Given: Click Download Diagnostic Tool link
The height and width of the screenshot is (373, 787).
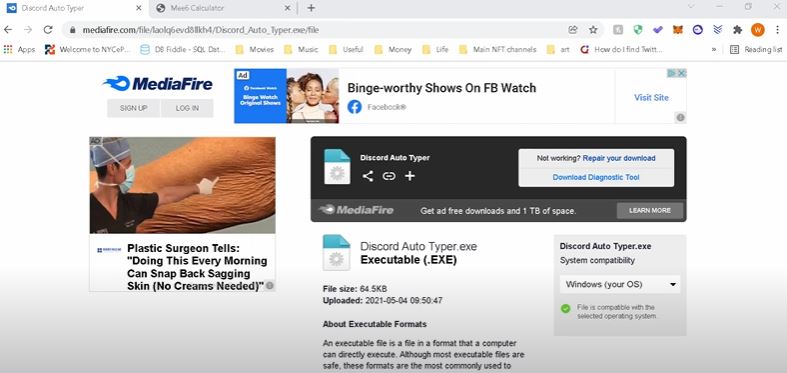Looking at the screenshot, I should coord(596,177).
